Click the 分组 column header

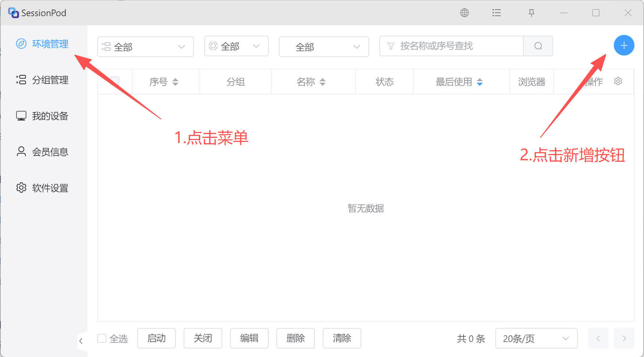[236, 82]
